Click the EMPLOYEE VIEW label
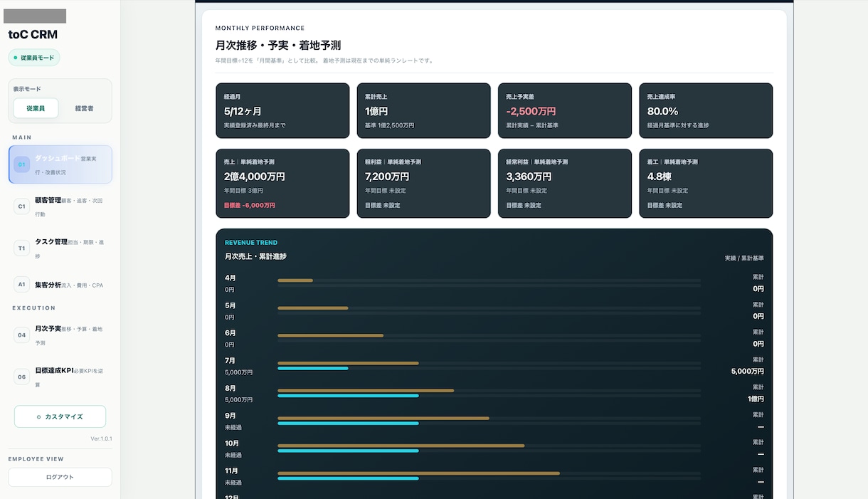The image size is (868, 499). (x=36, y=459)
